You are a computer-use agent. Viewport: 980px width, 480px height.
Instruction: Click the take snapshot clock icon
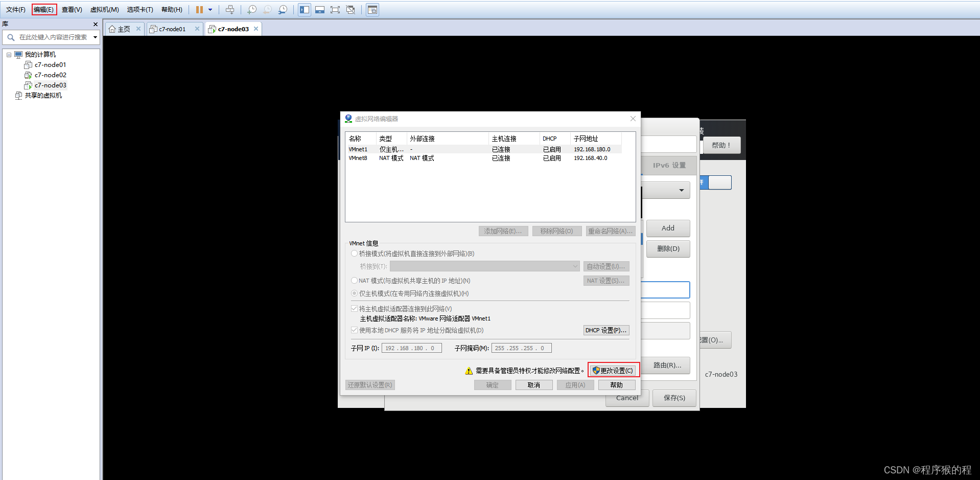pos(252,10)
